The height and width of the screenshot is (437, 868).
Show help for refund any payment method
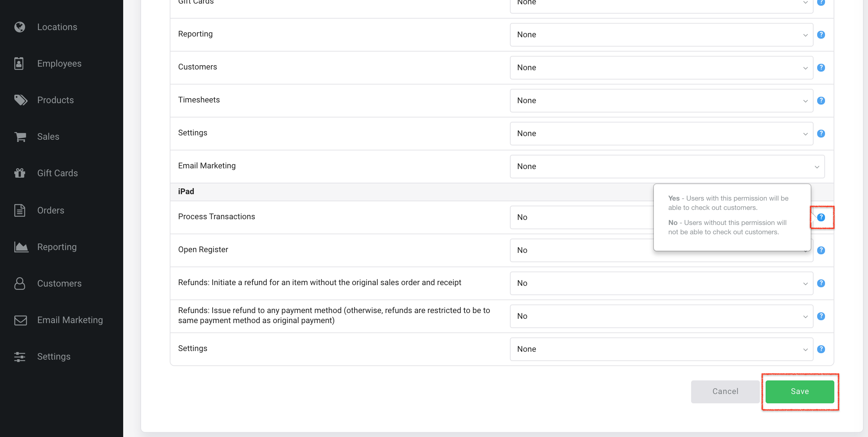(x=821, y=316)
